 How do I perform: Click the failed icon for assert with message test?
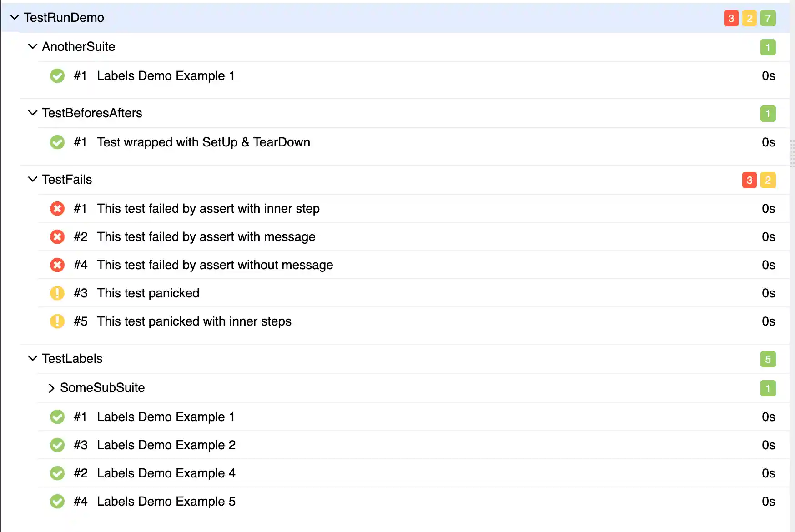tap(57, 237)
